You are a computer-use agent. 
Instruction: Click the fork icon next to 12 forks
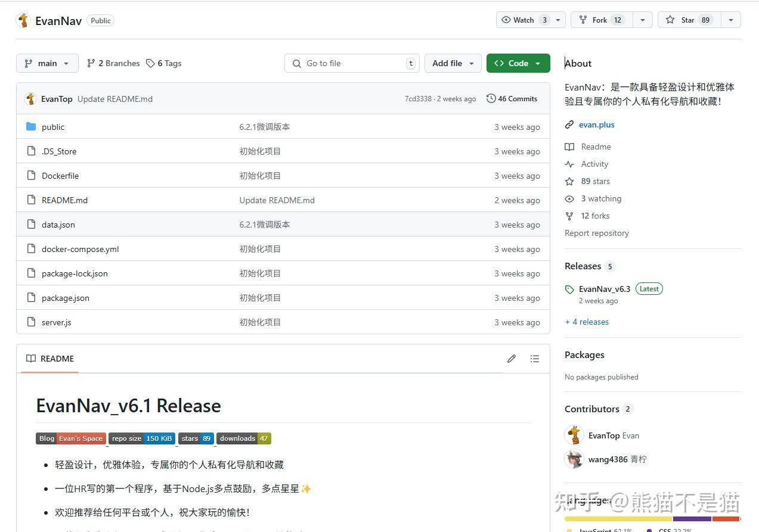[x=569, y=216]
